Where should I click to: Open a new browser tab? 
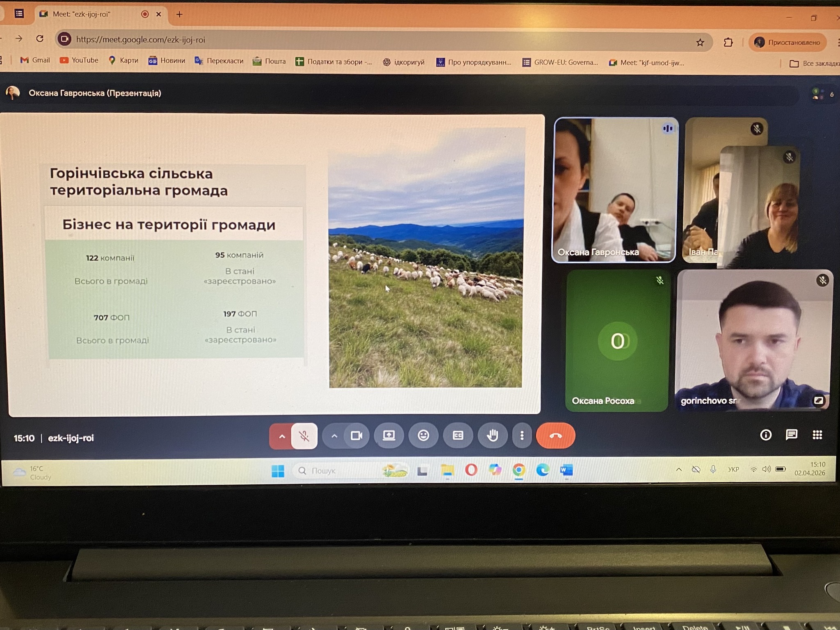(x=179, y=15)
